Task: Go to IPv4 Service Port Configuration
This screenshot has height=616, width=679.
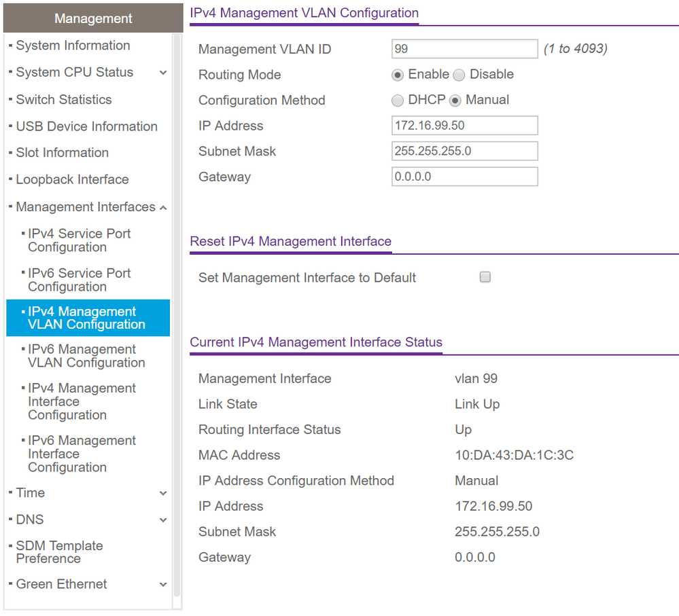Action: (79, 240)
